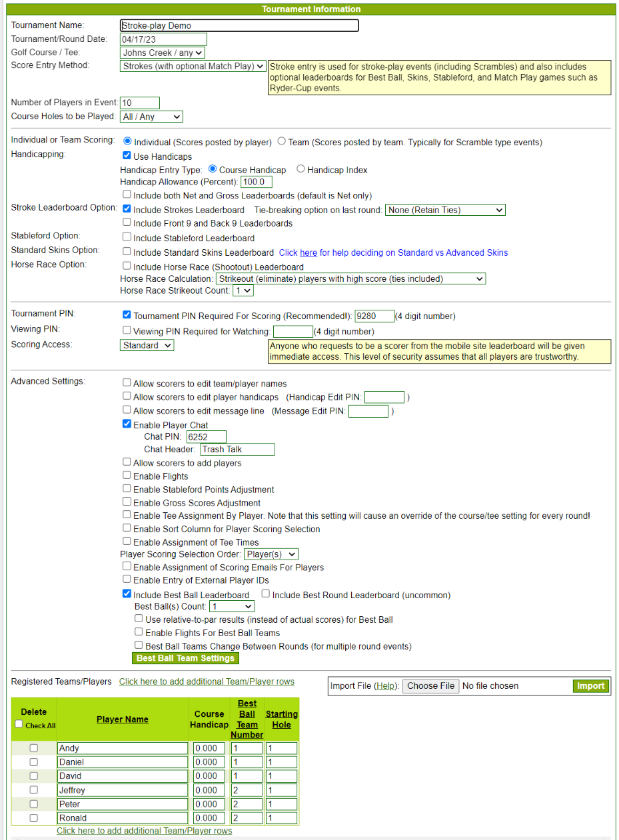Click the Choose File button
This screenshot has height=840, width=619.
tap(430, 686)
